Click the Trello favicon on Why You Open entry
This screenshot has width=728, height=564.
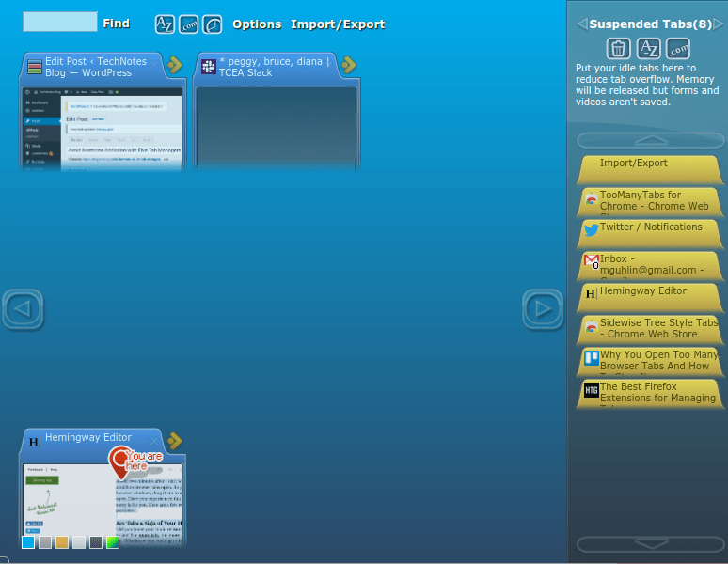[x=591, y=358]
